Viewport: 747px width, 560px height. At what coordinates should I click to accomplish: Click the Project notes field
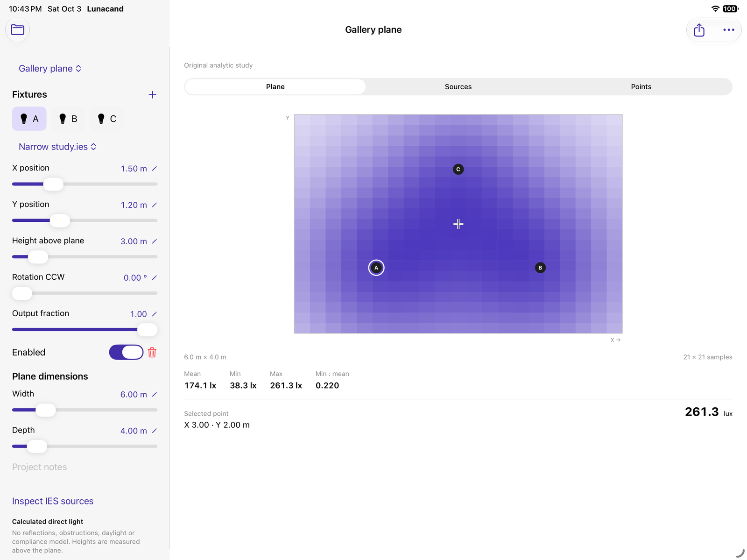[85, 467]
